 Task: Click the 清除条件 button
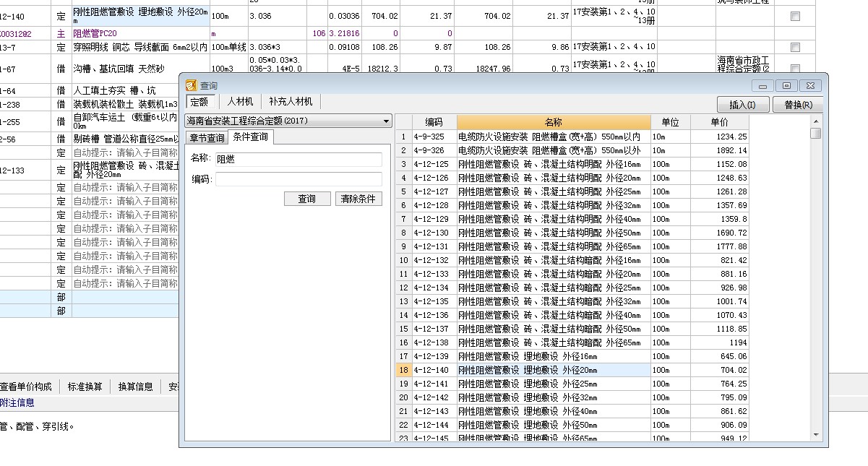click(x=358, y=199)
